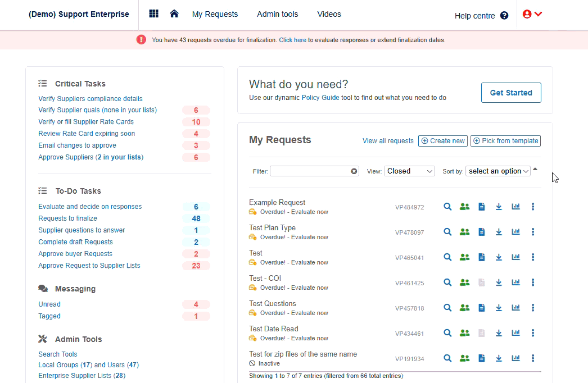The image size is (588, 383).
Task: Click 'Click here' link in overdue banner
Action: (292, 40)
